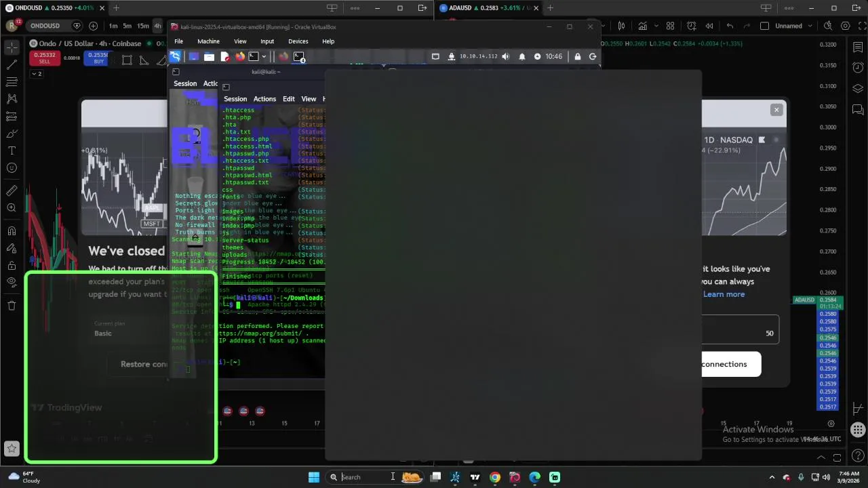868x488 pixels.
Task: Select the patterns drawing tool
Action: pyautogui.click(x=12, y=99)
